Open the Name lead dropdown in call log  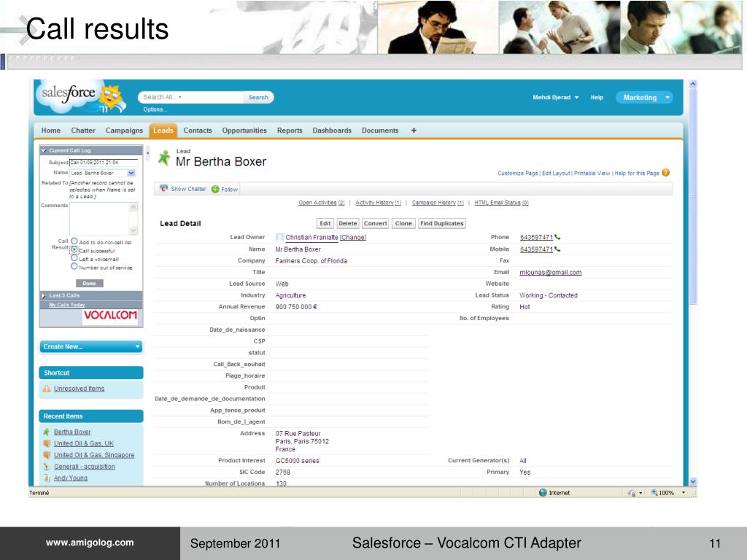[x=131, y=173]
